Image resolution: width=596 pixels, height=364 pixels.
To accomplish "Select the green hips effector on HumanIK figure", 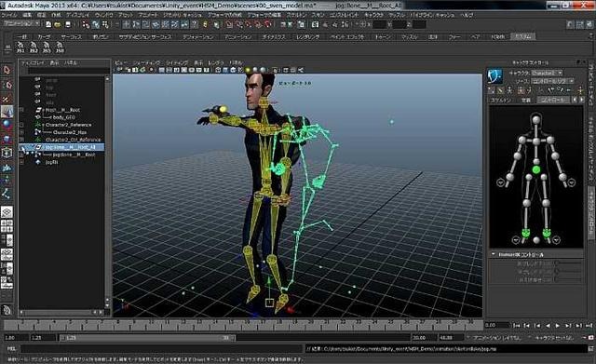I will (536, 169).
